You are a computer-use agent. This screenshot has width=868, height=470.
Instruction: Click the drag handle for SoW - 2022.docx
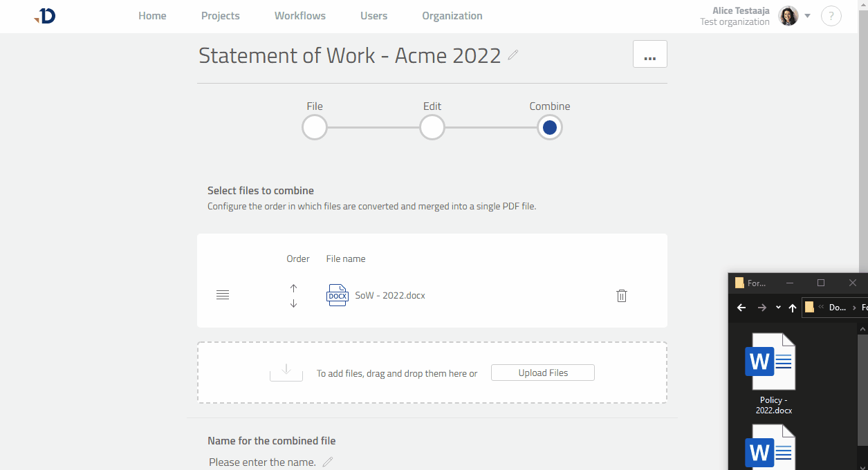223,295
